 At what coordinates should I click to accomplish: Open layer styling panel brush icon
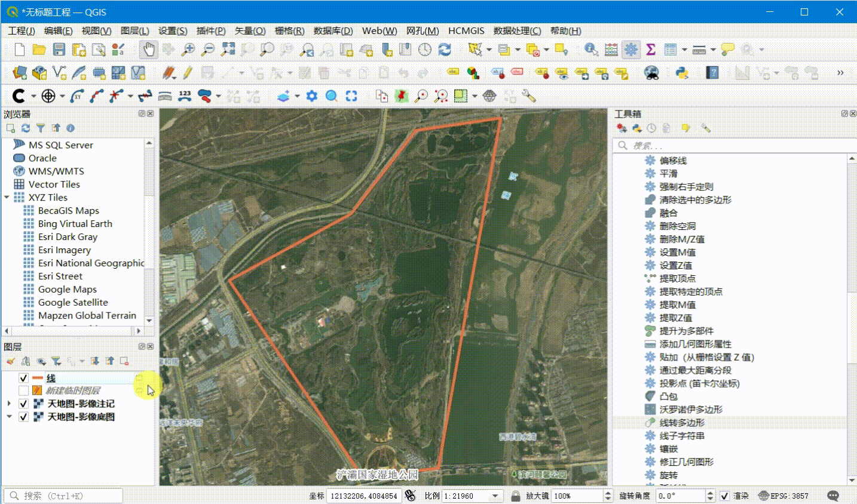tap(10, 361)
